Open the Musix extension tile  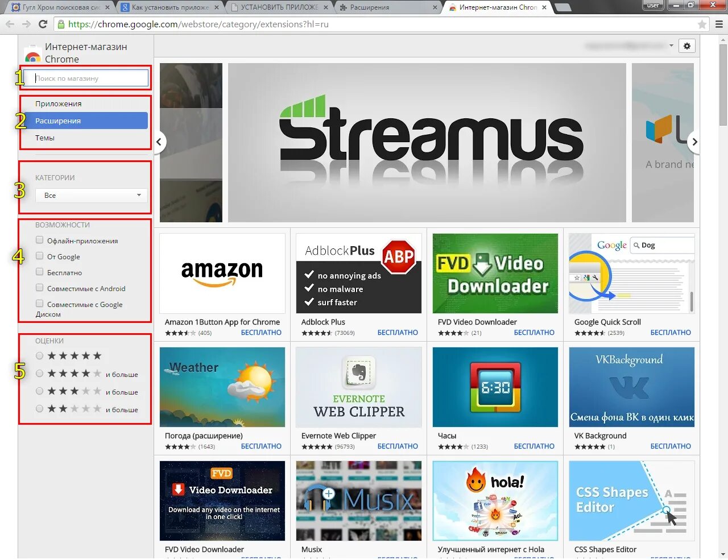tap(358, 501)
